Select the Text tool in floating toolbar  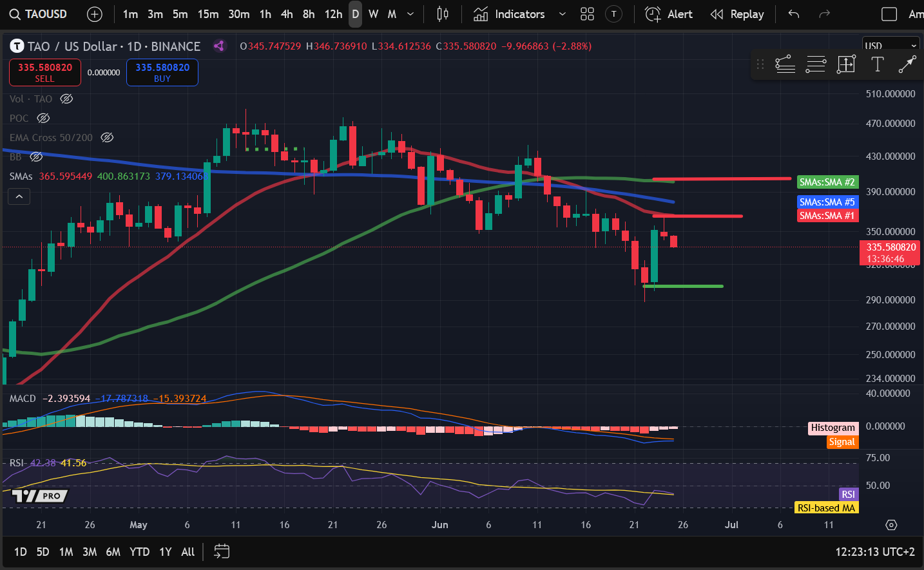[x=877, y=64]
